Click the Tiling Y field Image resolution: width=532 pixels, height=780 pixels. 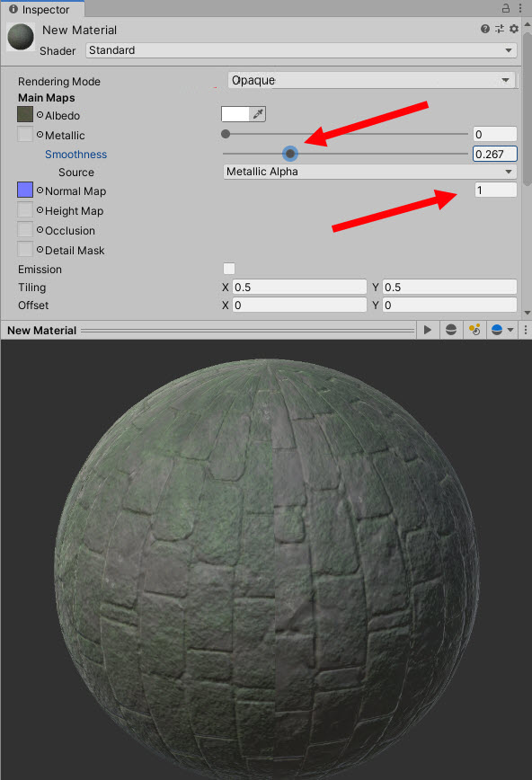449,287
